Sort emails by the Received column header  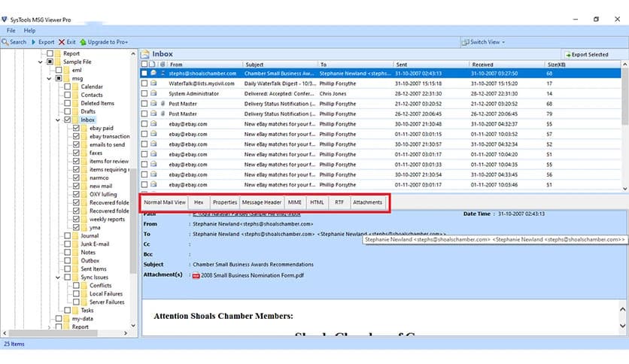[x=507, y=64]
